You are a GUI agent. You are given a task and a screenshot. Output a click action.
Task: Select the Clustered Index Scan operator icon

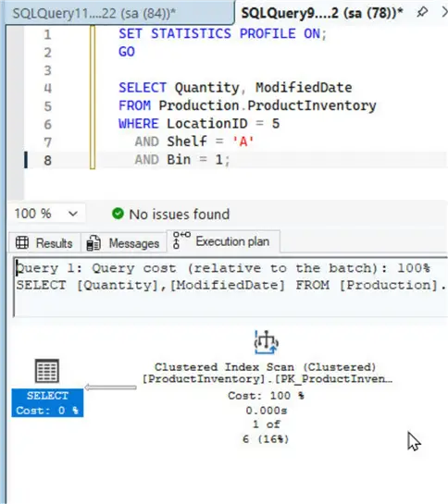pos(267,342)
